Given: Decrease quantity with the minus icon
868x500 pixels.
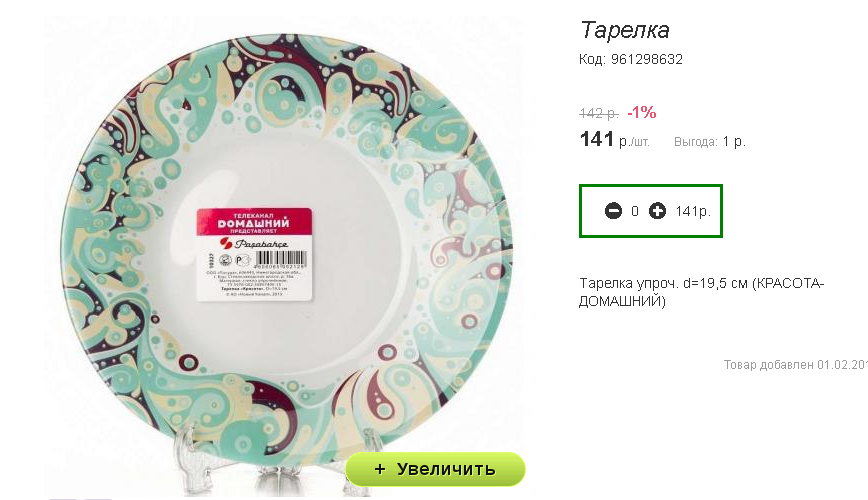Looking at the screenshot, I should (x=613, y=211).
